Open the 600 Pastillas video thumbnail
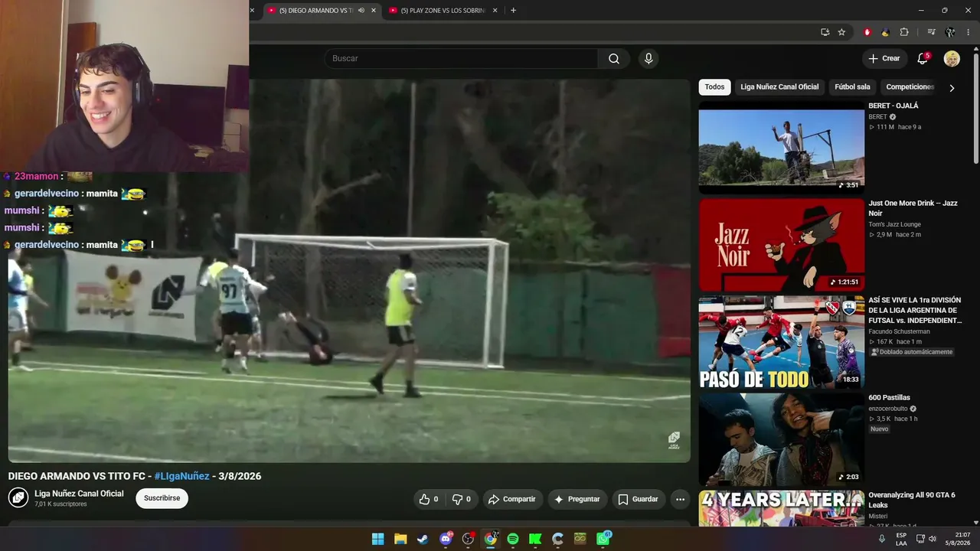The height and width of the screenshot is (551, 980). click(x=781, y=439)
